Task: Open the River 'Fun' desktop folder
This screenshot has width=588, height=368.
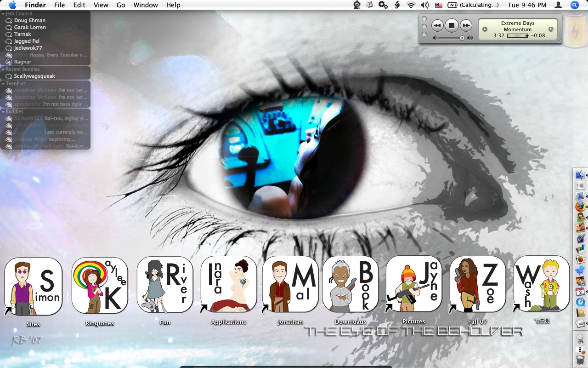Action: (x=165, y=285)
